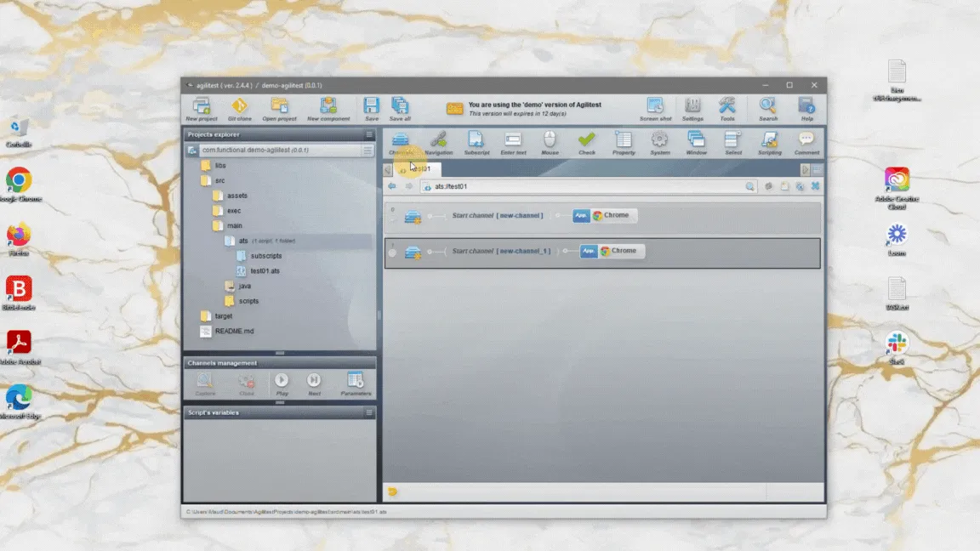The height and width of the screenshot is (551, 980).
Task: Click the New project toolbar icon
Action: 202,109
